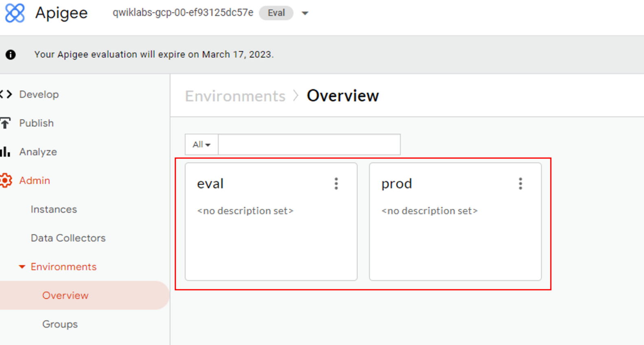The width and height of the screenshot is (644, 345).
Task: Go to Instances page
Action: point(54,209)
